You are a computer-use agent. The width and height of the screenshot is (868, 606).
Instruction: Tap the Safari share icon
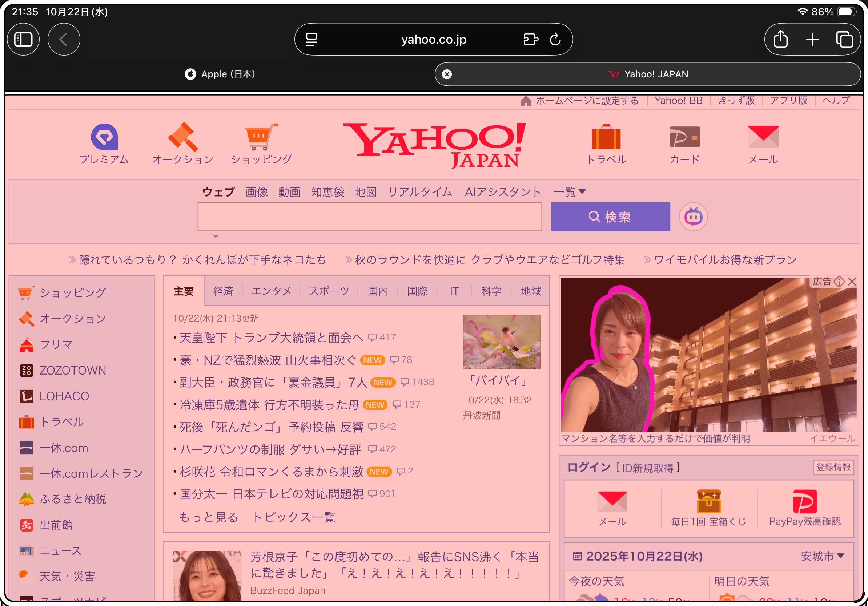pyautogui.click(x=781, y=39)
